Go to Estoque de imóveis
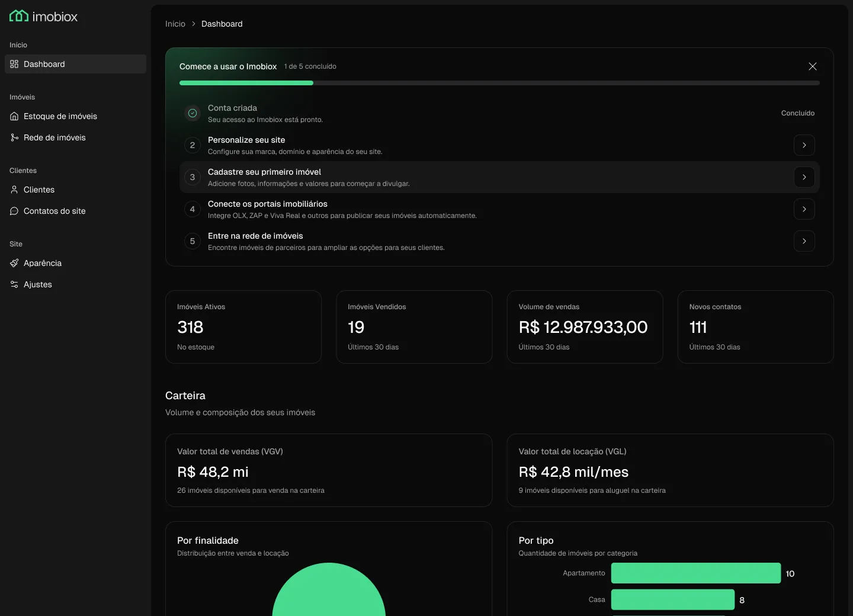The width and height of the screenshot is (853, 616). coord(75,116)
